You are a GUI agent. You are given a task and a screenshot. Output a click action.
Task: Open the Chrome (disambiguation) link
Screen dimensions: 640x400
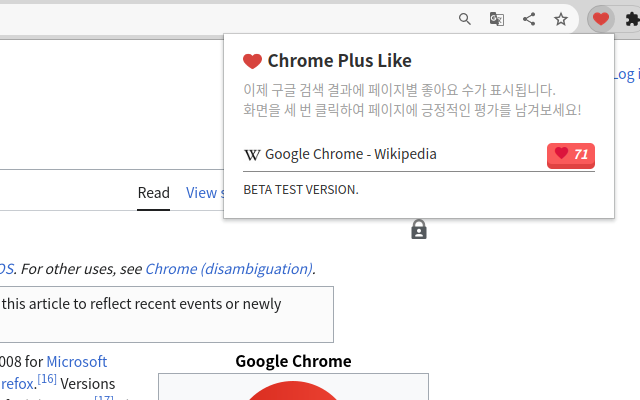(229, 269)
